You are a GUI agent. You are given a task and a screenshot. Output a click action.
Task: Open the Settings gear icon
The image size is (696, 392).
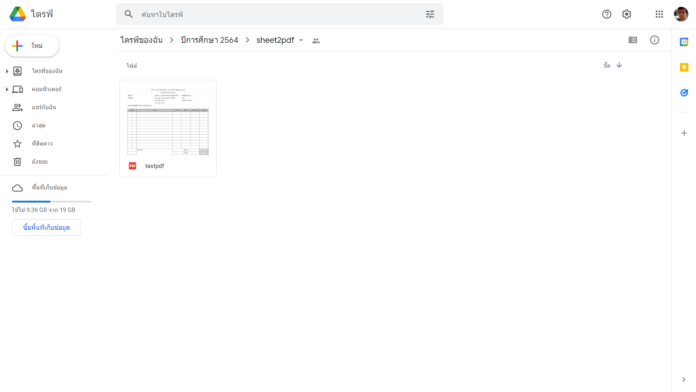[x=626, y=14]
